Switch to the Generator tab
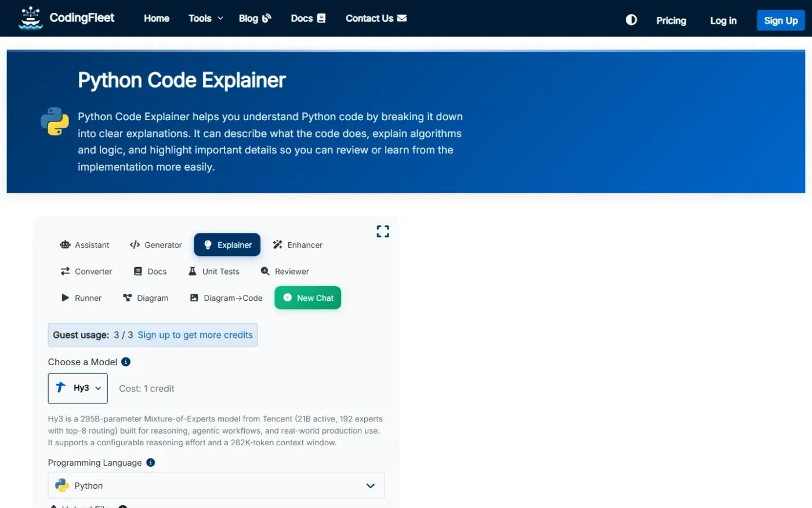 pos(155,245)
